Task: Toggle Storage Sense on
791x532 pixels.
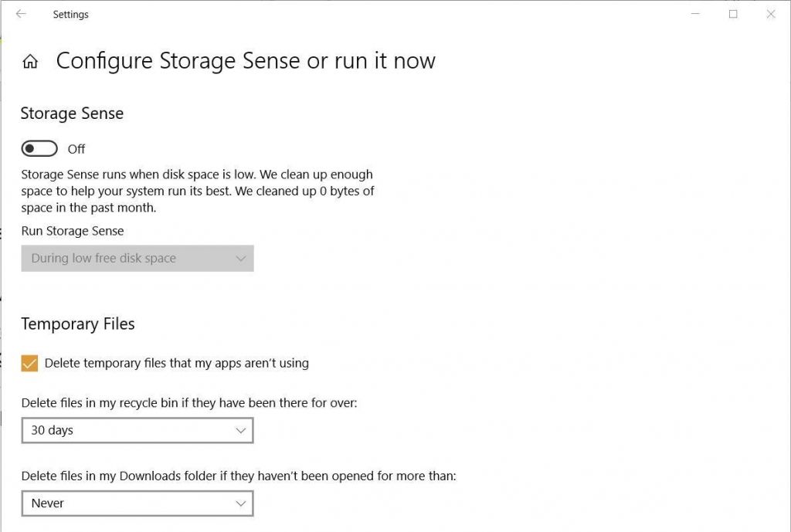Action: coord(39,148)
